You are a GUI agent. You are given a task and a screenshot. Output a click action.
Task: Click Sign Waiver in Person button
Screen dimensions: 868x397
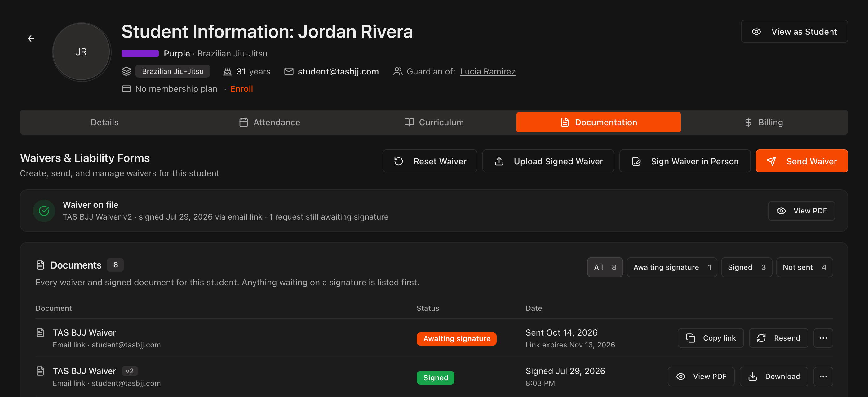coord(685,161)
